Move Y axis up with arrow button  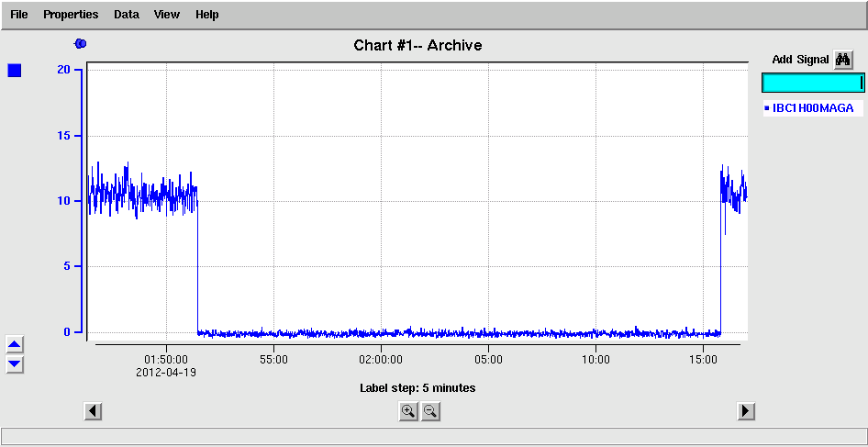[x=15, y=344]
